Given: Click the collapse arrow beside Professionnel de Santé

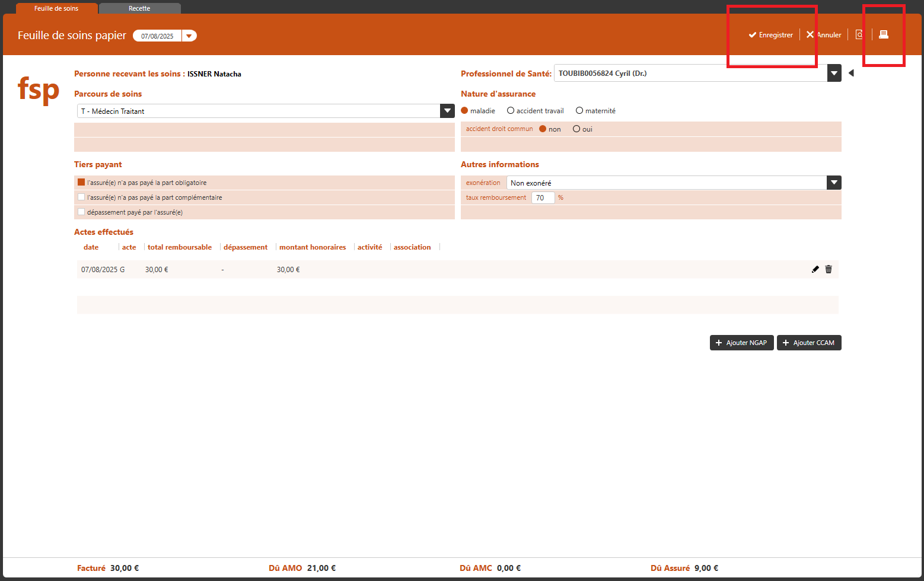Looking at the screenshot, I should click(x=851, y=73).
